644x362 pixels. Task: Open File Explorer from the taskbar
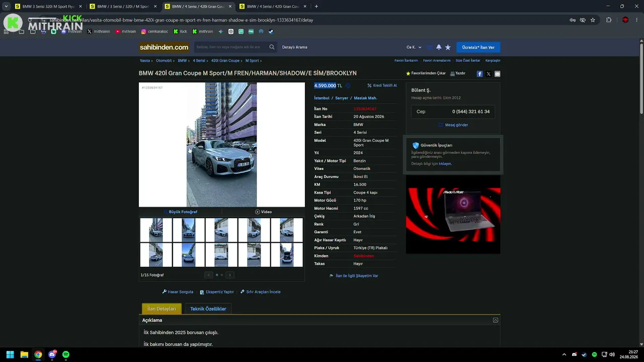[x=24, y=354]
